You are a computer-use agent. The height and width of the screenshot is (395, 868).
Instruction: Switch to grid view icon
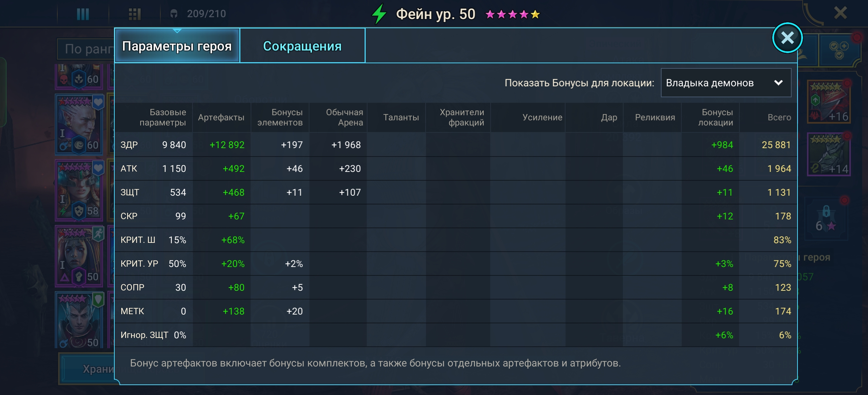pyautogui.click(x=134, y=14)
